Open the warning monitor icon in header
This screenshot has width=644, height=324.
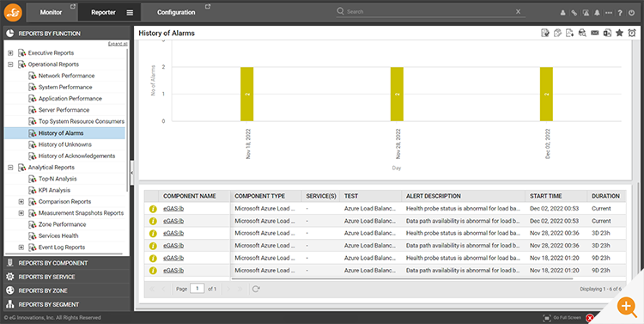[586, 13]
